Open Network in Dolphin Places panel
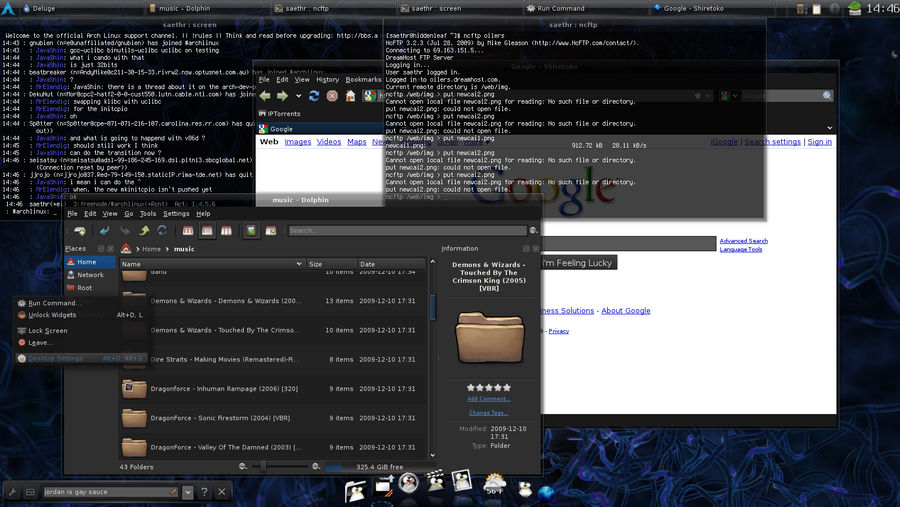This screenshot has height=507, width=900. (86, 275)
